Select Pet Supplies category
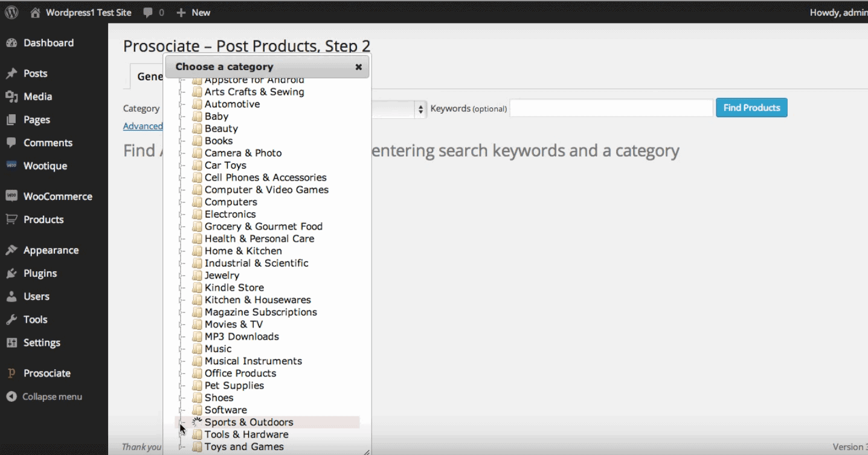Screen dimensions: 868x455 (234, 386)
